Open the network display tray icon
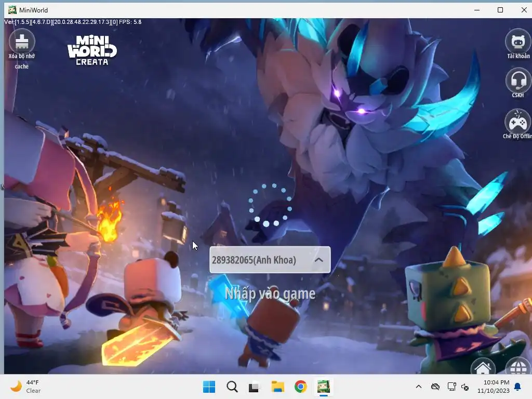Image resolution: width=532 pixels, height=399 pixels. point(451,387)
